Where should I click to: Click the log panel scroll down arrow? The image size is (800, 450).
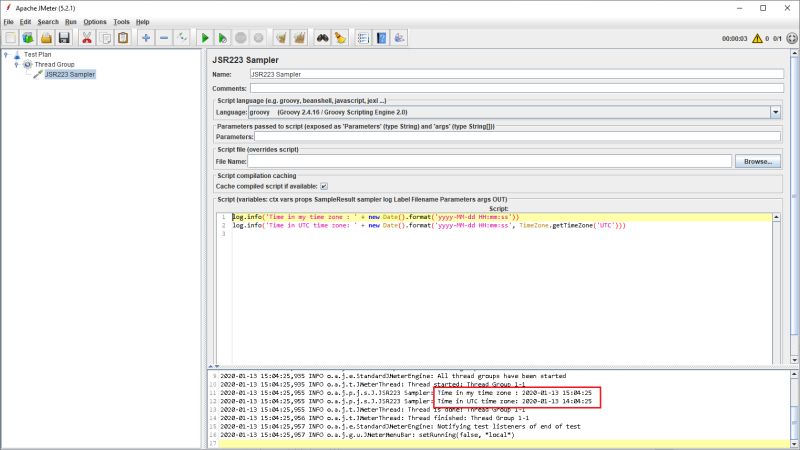click(x=794, y=444)
